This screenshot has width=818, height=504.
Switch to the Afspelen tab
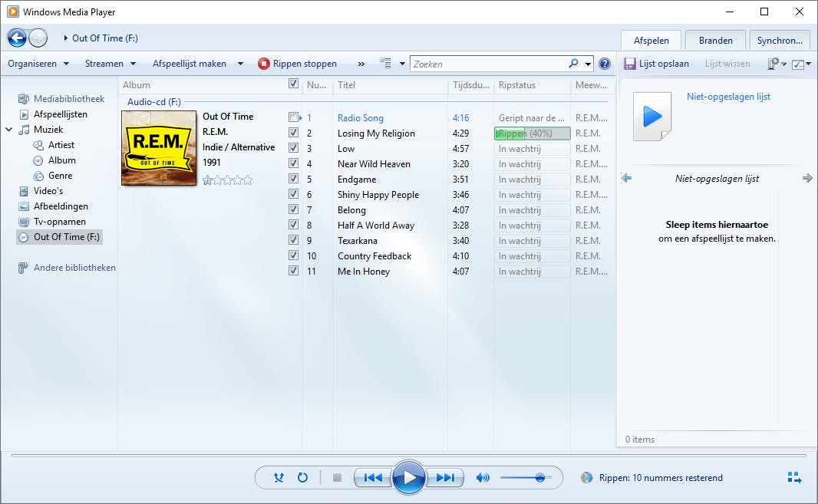coord(651,40)
